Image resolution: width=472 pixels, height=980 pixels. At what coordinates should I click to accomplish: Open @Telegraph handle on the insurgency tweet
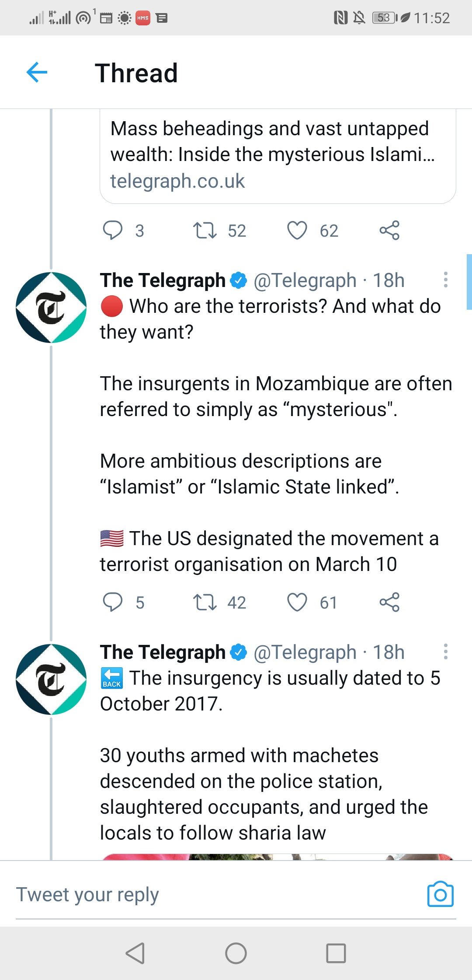click(x=305, y=652)
